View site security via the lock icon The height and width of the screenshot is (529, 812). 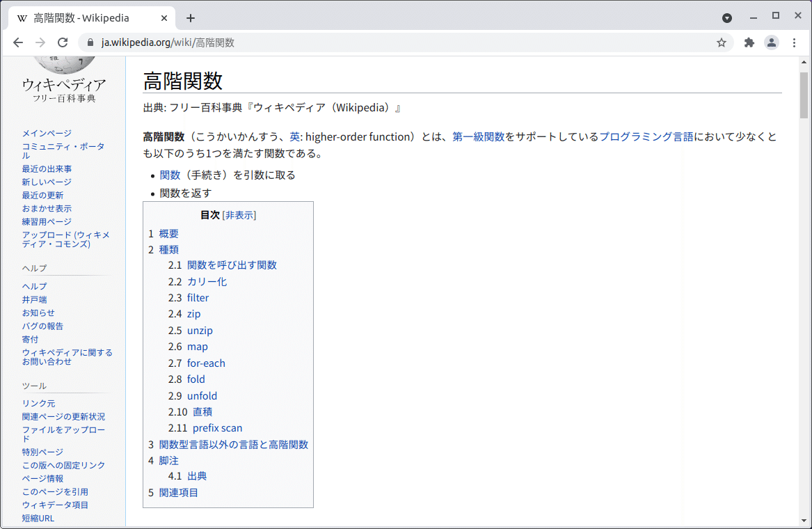(x=90, y=42)
